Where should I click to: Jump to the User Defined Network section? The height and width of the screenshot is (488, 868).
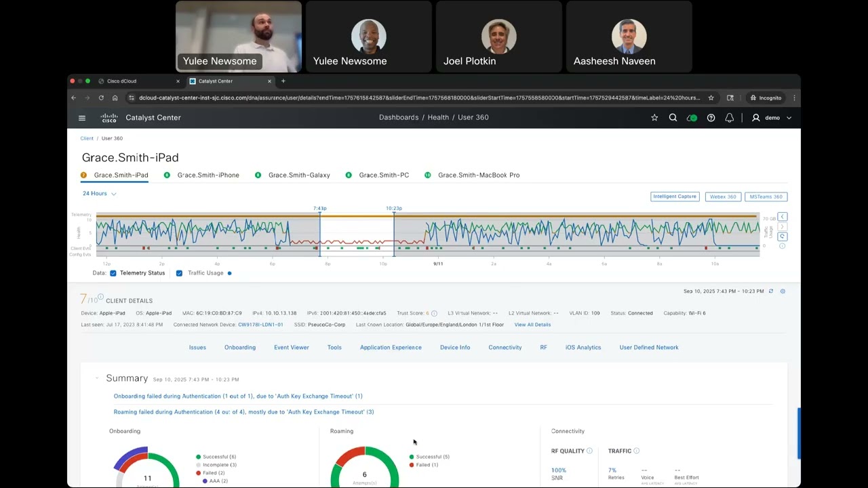[649, 348]
